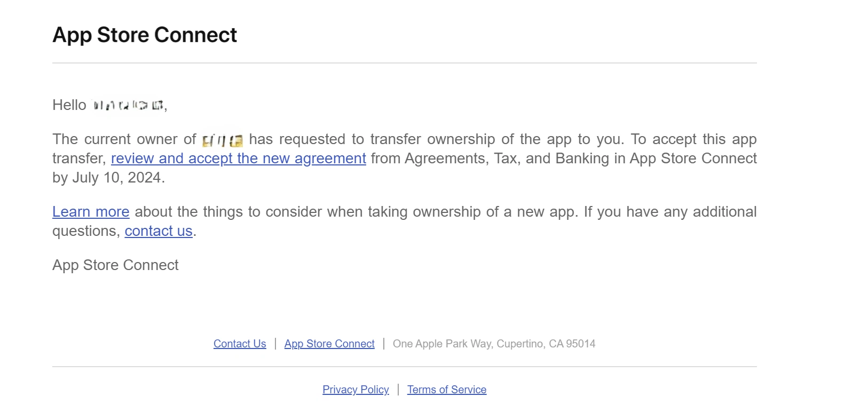Open the review and accept agreement link
The image size is (868, 420).
point(238,159)
